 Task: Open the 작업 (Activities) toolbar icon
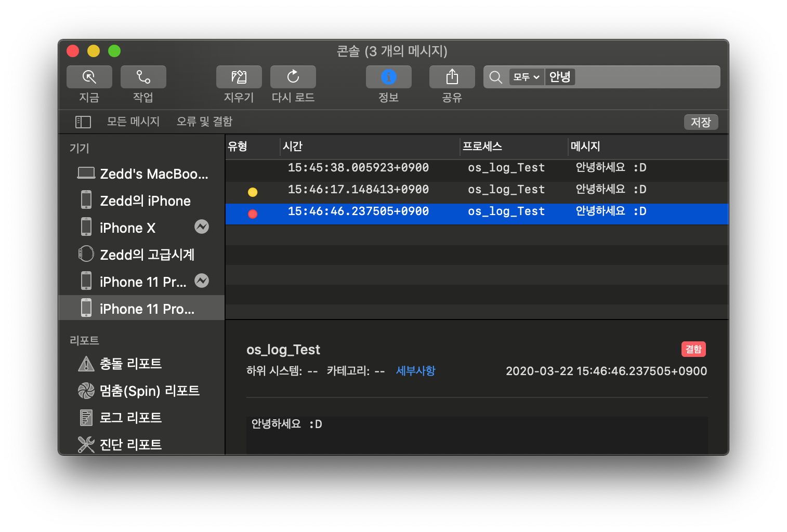pyautogui.click(x=143, y=77)
